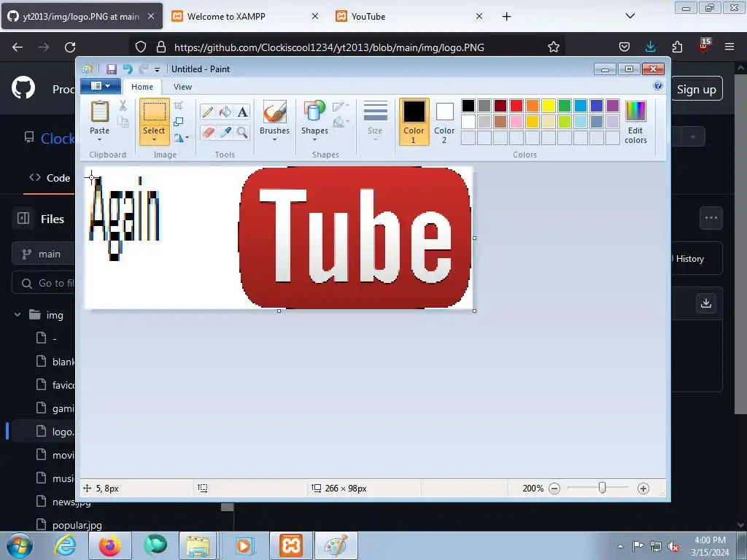Click Firefox extensions puzzle icon
The width and height of the screenshot is (747, 560).
677,47
